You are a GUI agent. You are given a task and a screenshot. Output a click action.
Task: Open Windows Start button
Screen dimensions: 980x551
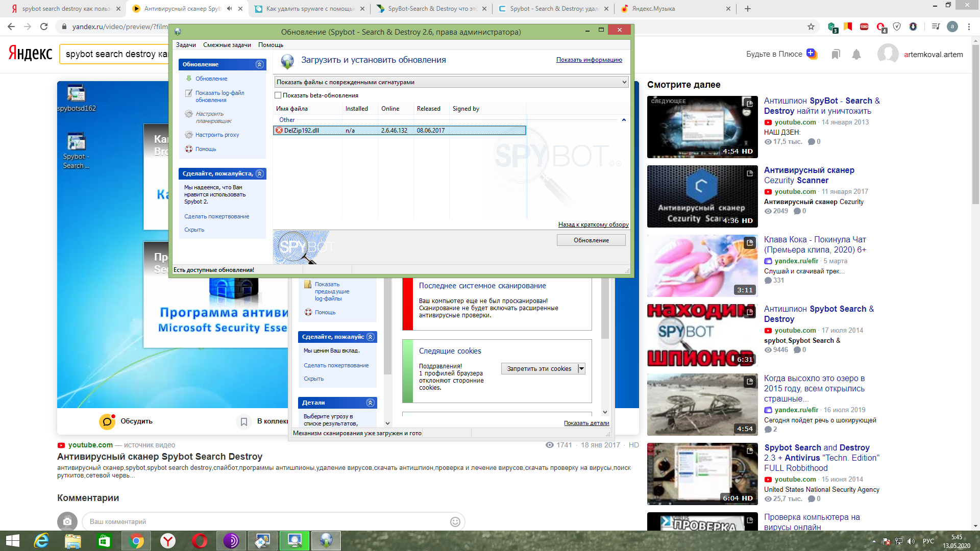(12, 541)
